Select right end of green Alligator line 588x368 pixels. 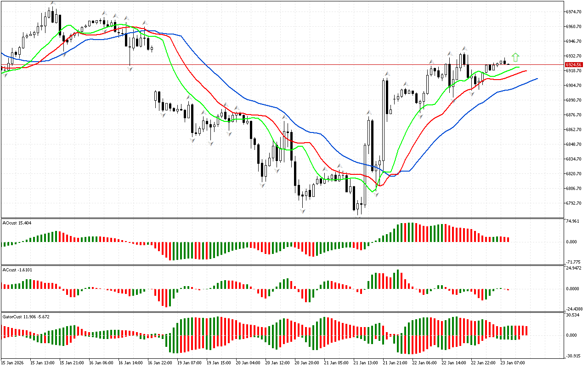[519, 67]
